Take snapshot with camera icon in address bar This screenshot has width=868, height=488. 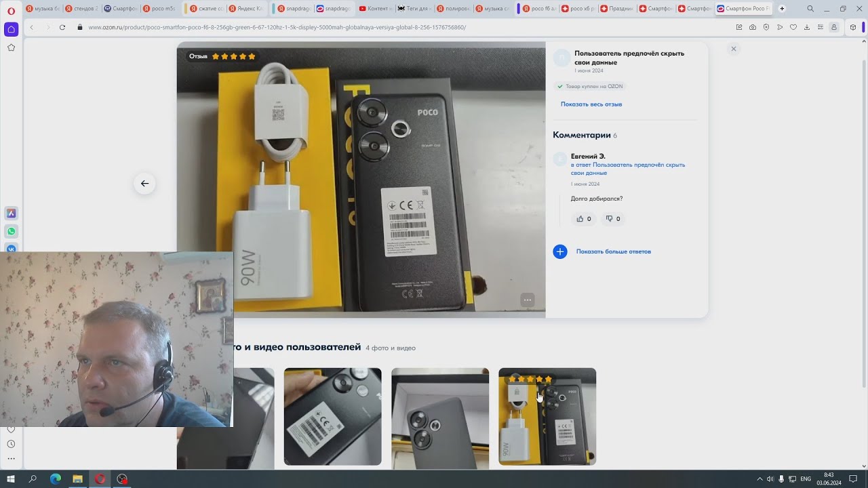pyautogui.click(x=753, y=27)
